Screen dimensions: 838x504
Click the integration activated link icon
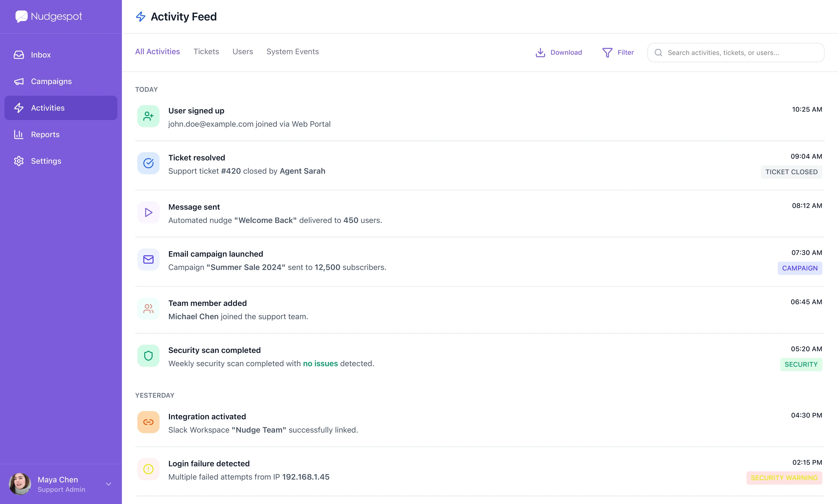[x=148, y=422]
